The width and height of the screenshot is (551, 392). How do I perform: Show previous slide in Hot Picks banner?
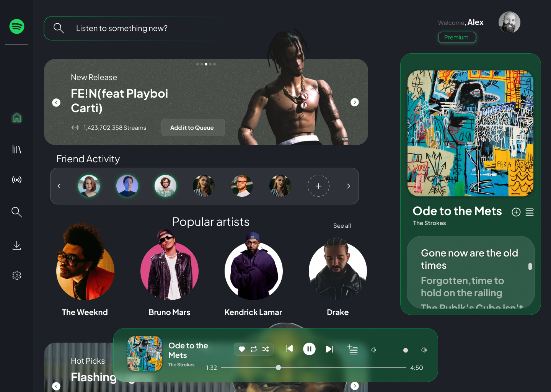[56, 386]
